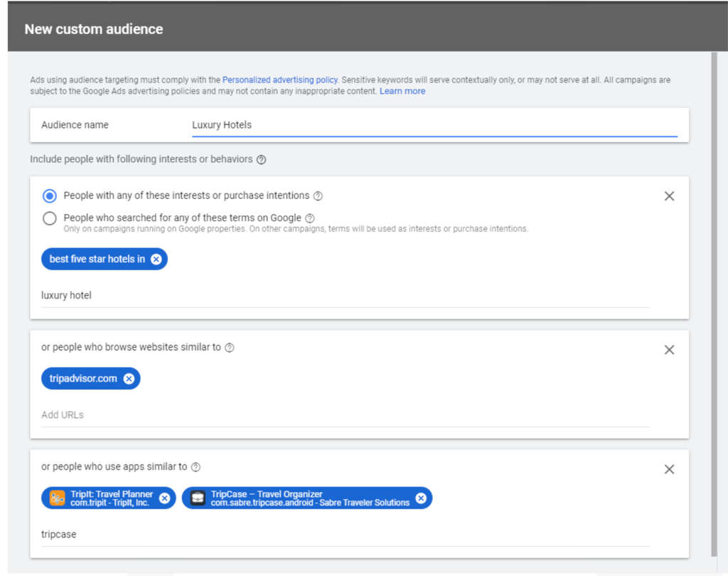Screen dimensions: 728x576
Task: Click the Audience name field with Luxury Hotels
Action: tap(434, 125)
